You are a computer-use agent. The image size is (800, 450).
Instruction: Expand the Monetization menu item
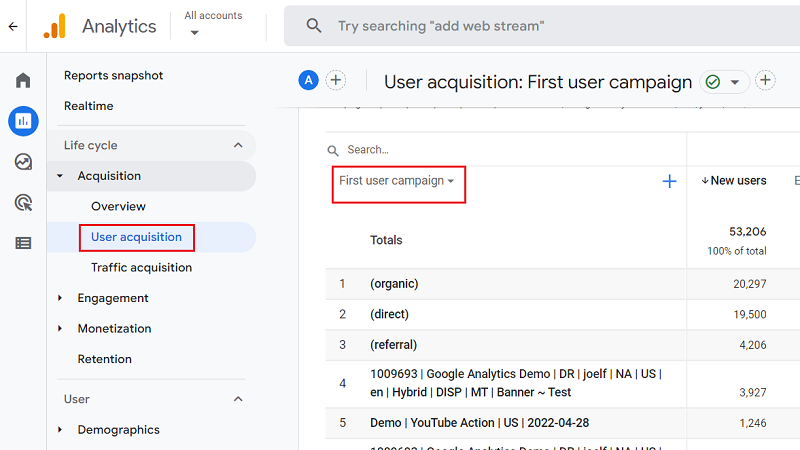point(114,328)
